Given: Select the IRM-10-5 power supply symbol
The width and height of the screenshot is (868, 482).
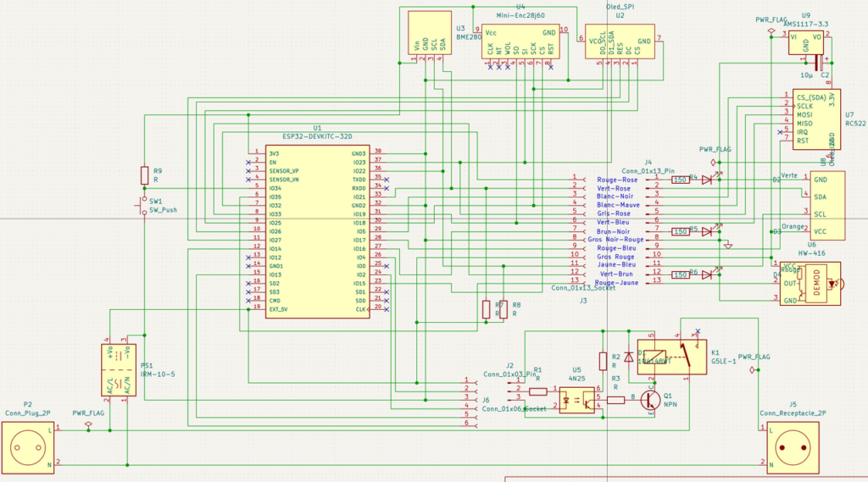Looking at the screenshot, I should point(119,369).
